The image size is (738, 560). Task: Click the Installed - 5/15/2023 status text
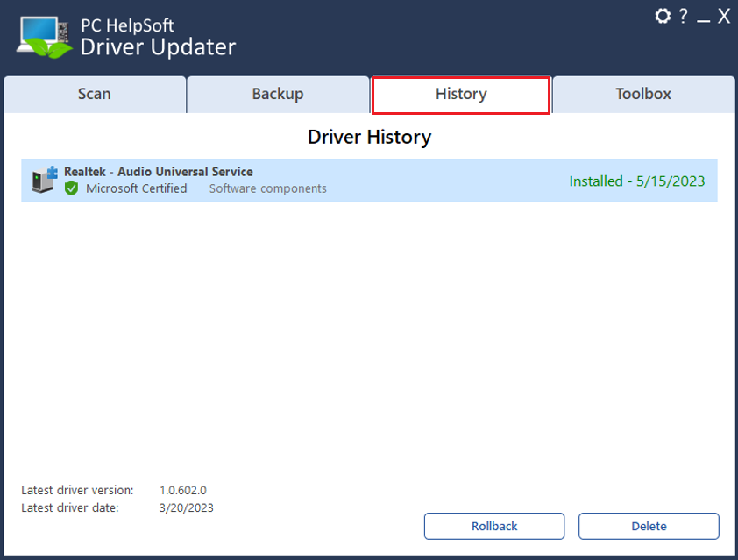point(637,181)
